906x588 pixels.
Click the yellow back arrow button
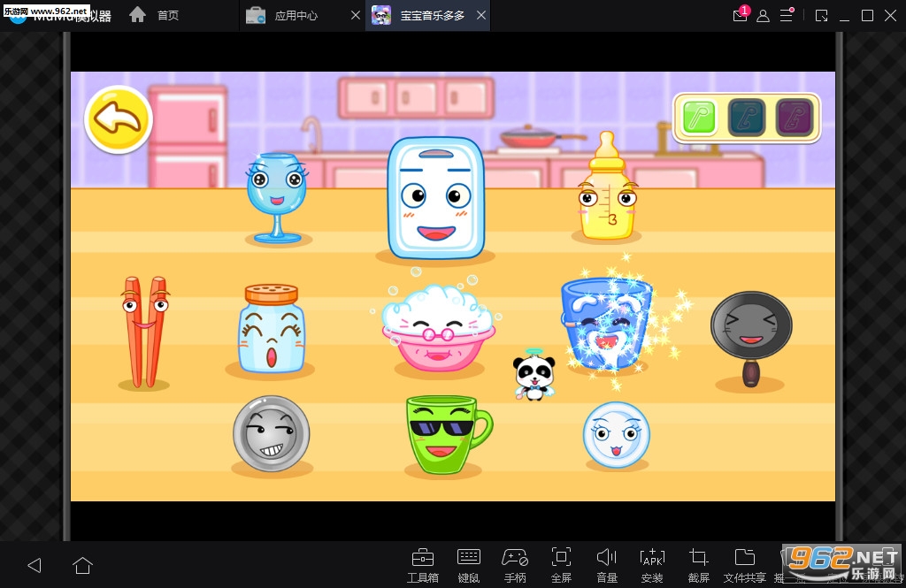click(x=119, y=119)
